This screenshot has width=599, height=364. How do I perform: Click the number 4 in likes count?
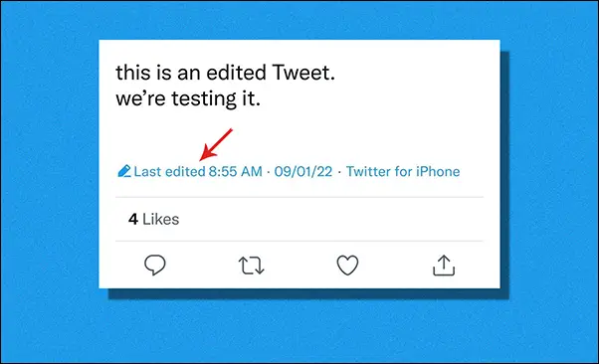tap(133, 219)
